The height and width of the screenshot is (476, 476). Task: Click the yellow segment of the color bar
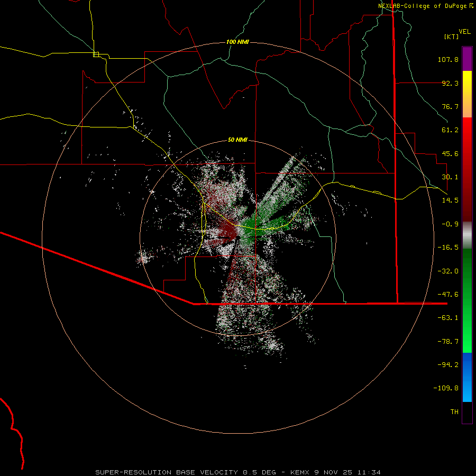click(x=467, y=94)
